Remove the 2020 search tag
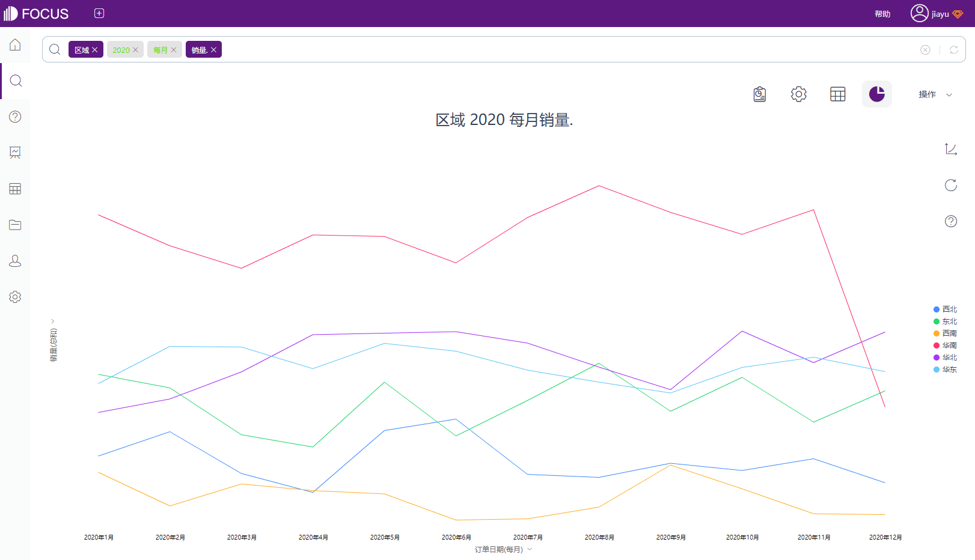Screen dimensions: 975x560 coord(135,50)
